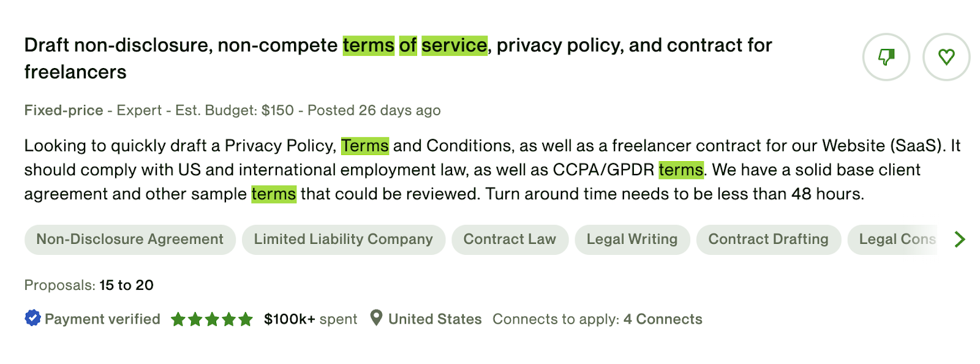
Task: Click the partially hidden Legal Cons tag
Action: coord(894,240)
